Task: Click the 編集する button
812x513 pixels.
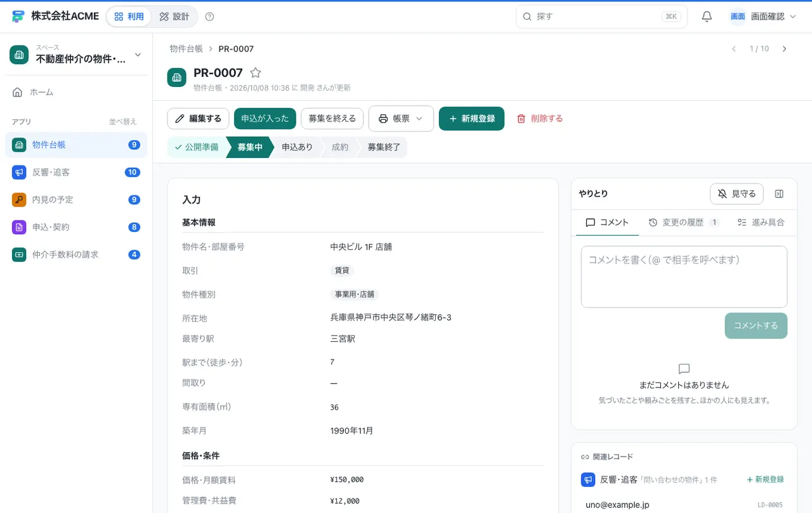Action: (x=199, y=119)
